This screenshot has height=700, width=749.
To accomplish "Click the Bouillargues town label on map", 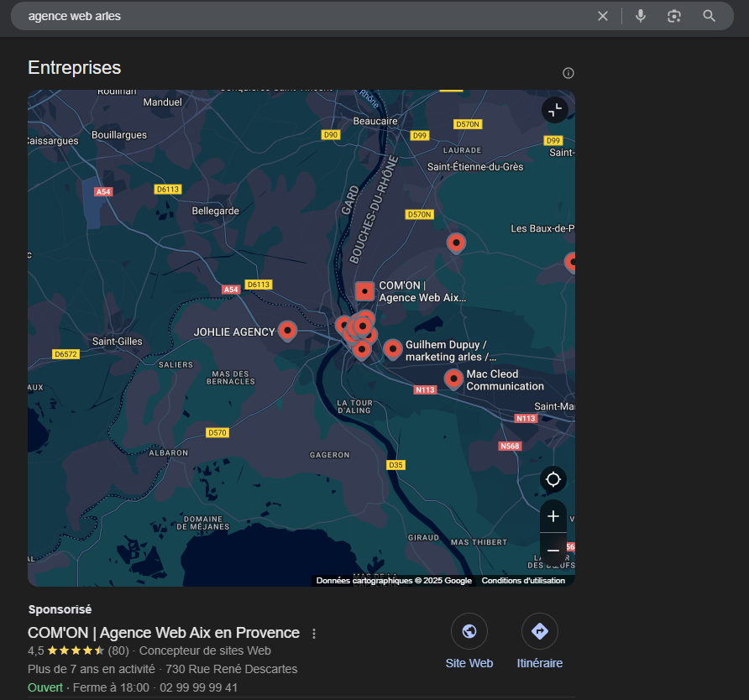I will click(119, 135).
